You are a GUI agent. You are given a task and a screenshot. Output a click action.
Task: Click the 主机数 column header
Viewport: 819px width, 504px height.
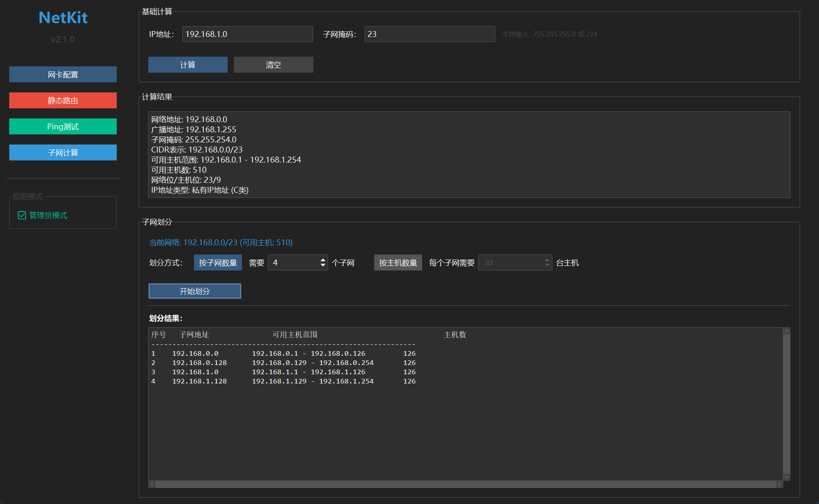pyautogui.click(x=455, y=335)
